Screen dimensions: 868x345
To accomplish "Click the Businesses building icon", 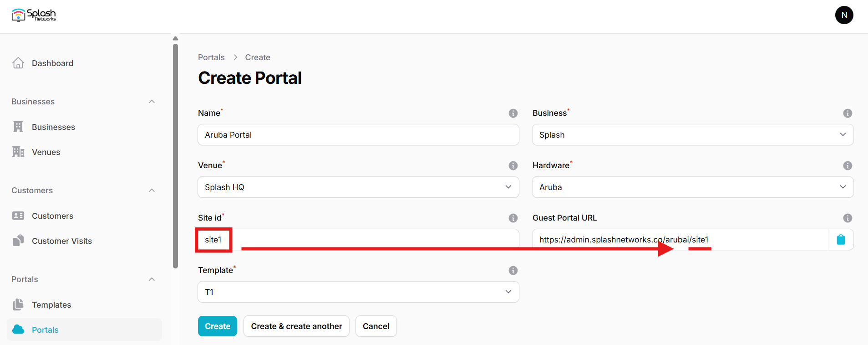I will click(x=18, y=127).
